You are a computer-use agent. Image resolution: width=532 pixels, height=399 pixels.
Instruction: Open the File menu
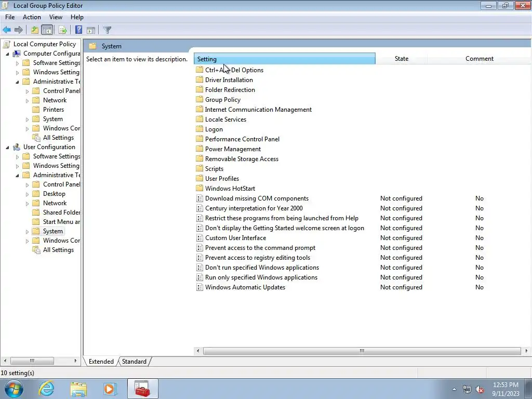(10, 17)
